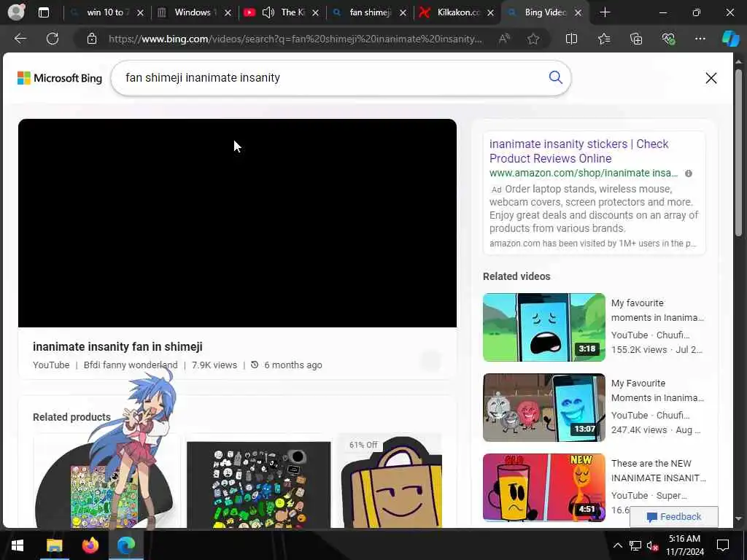This screenshot has width=747, height=560.
Task: Click the address bar URL
Action: pos(295,39)
